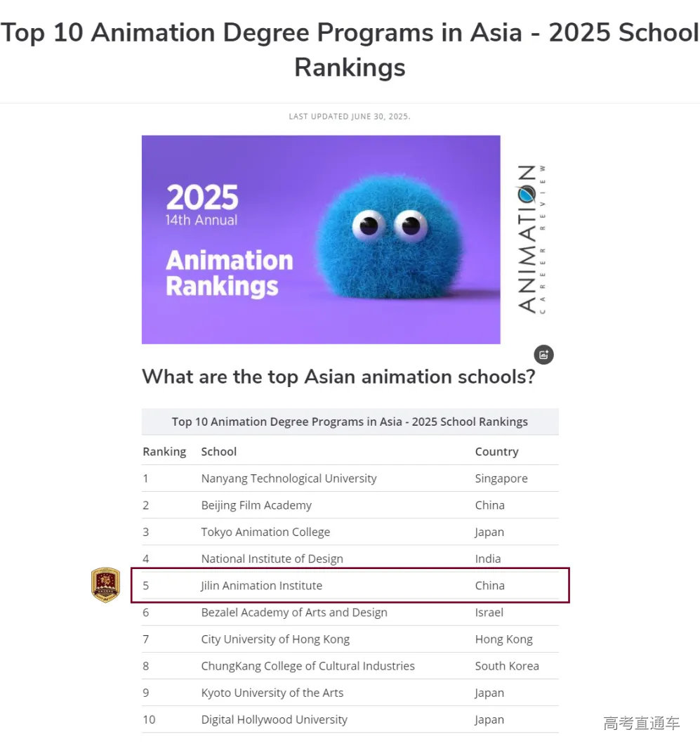Click the Ranking column header
This screenshot has width=700, height=751.
(x=164, y=452)
